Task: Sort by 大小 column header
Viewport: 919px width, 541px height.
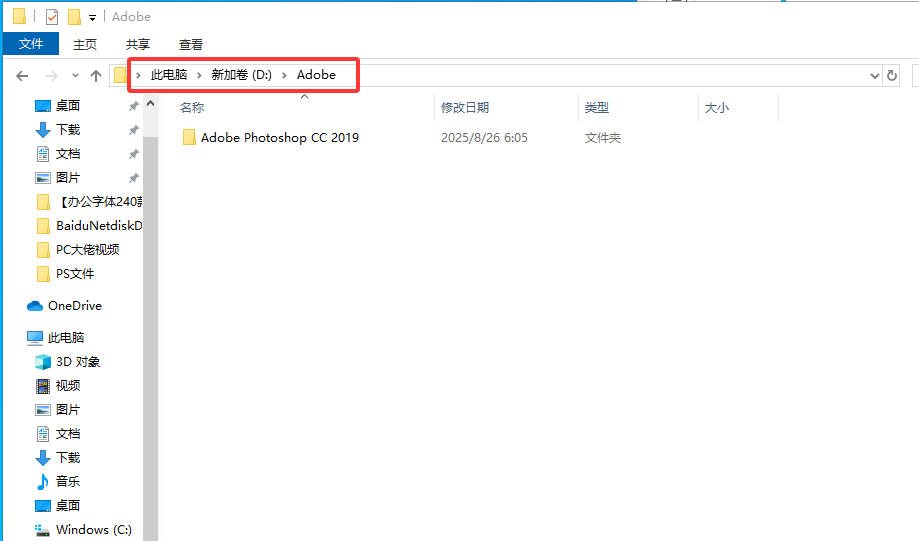Action: [x=717, y=108]
